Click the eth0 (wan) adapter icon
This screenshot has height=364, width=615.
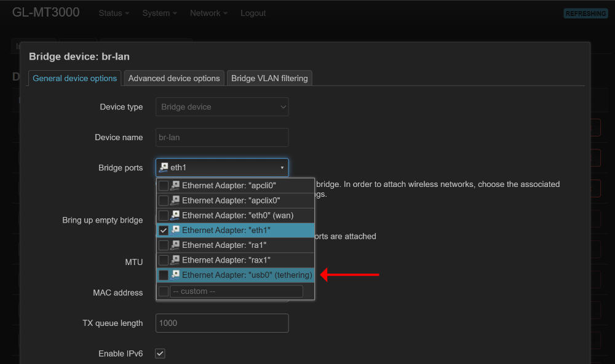[175, 215]
